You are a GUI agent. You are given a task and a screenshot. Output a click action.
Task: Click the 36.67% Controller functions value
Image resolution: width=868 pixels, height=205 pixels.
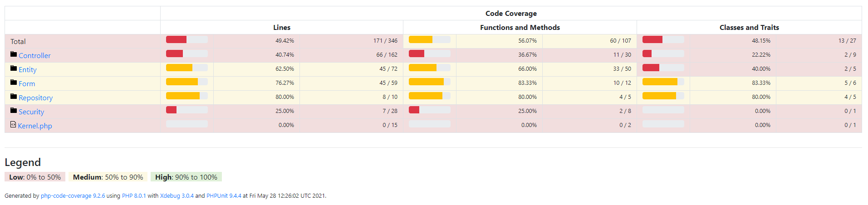point(527,55)
